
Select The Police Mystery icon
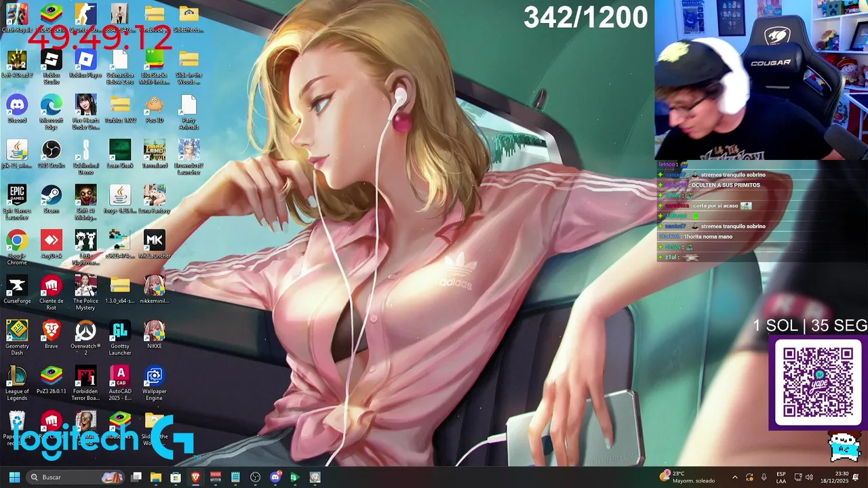[85, 293]
